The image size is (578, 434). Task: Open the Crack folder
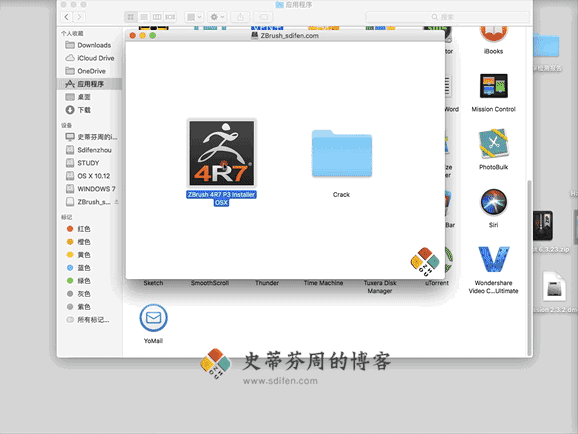[x=342, y=153]
